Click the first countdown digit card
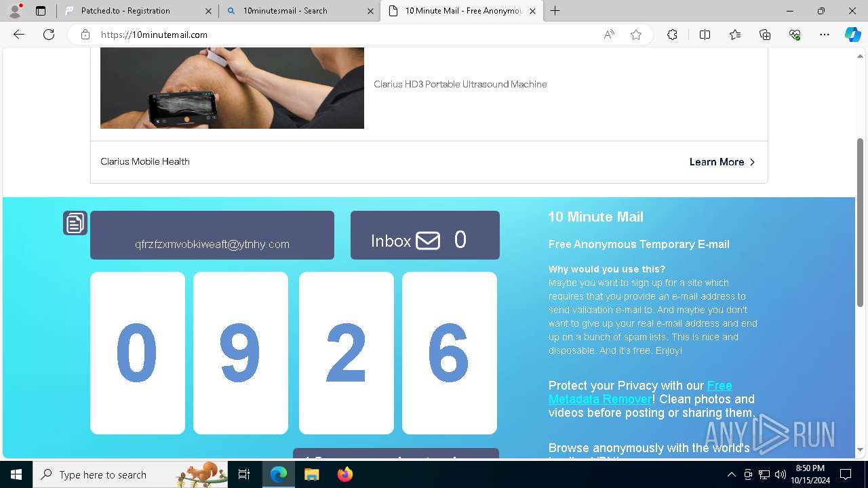The width and height of the screenshot is (868, 488). pos(138,353)
